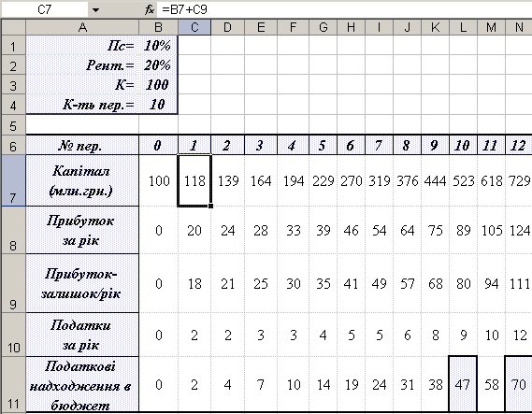This screenshot has width=532, height=414.
Task: Click yearly profit cell showing 33
Action: point(294,230)
